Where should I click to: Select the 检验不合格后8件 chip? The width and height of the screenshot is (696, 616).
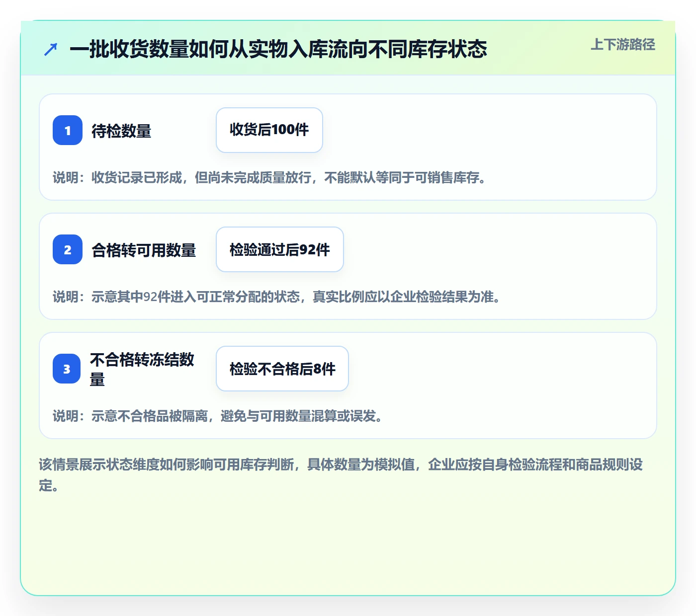282,369
